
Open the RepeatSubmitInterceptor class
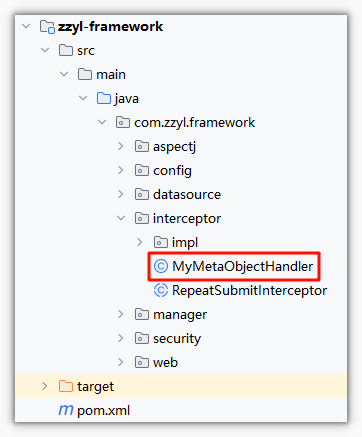pyautogui.click(x=249, y=291)
